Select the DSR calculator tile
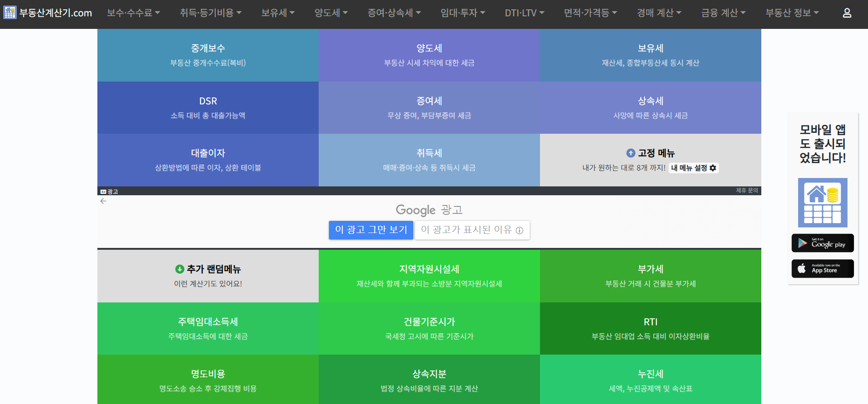 coord(208,108)
